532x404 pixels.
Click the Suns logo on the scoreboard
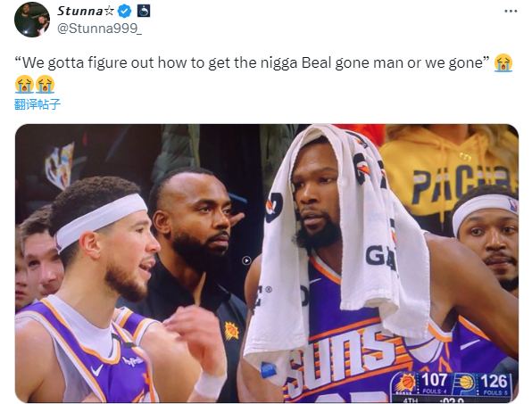[x=405, y=383]
